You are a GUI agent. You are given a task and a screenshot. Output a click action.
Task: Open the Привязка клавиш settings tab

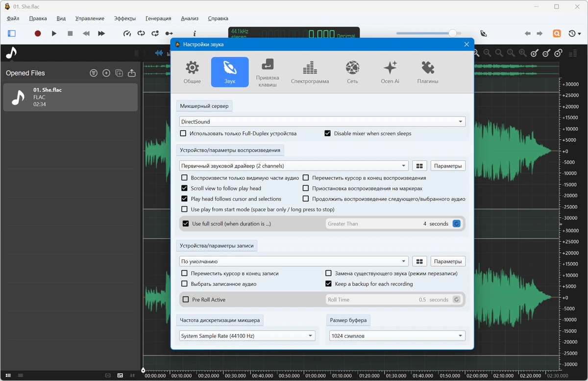click(x=268, y=73)
